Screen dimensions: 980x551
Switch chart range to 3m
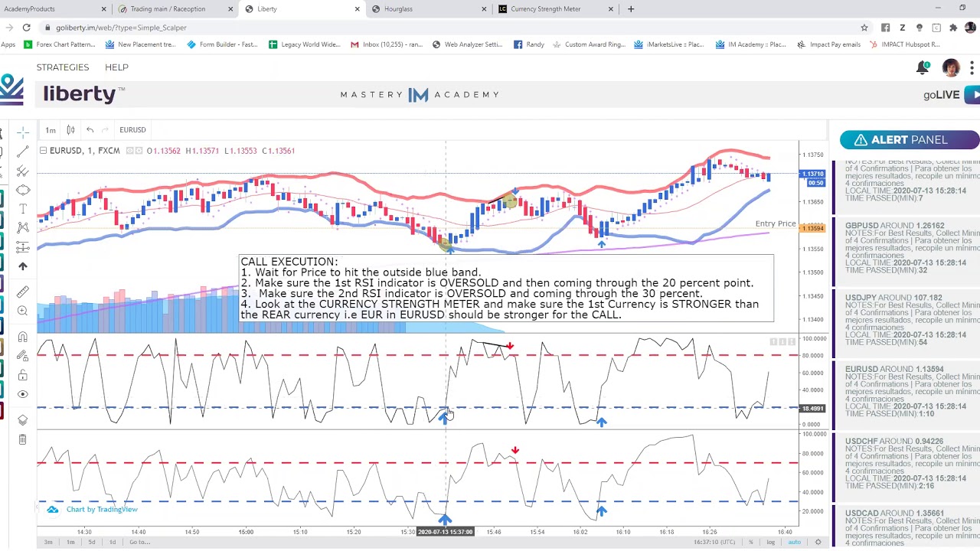click(x=48, y=542)
